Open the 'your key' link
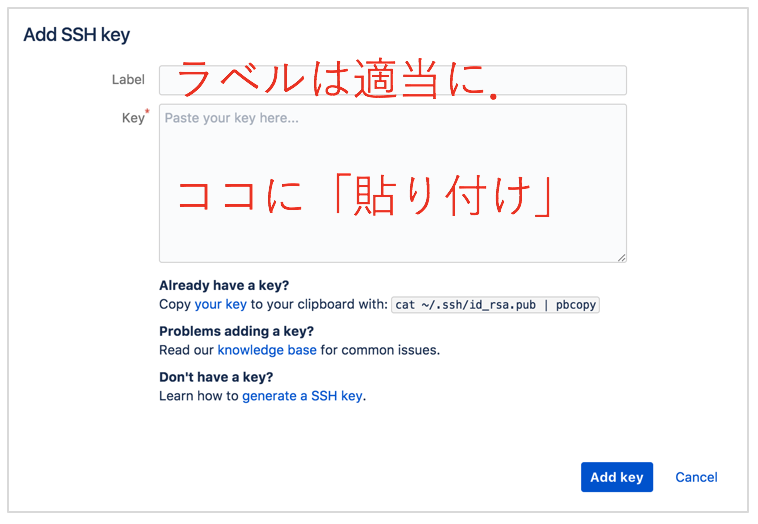758x524 pixels. pyautogui.click(x=220, y=304)
